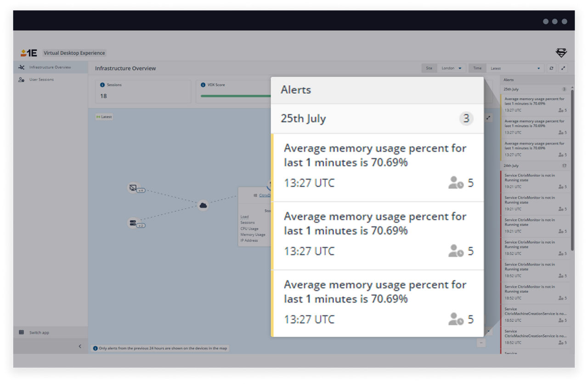The height and width of the screenshot is (384, 588).
Task: Click the Windows icon beside the CitrixD link
Action: click(255, 195)
